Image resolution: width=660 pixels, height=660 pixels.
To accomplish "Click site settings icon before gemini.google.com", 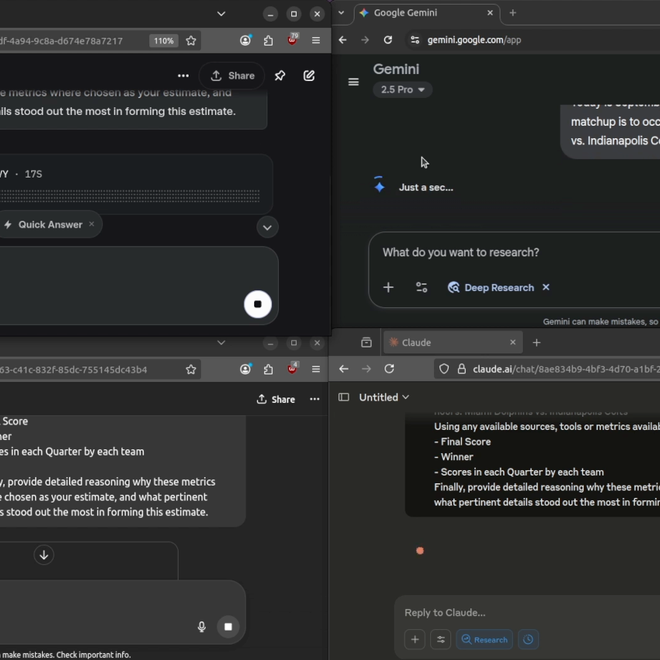I will click(415, 40).
